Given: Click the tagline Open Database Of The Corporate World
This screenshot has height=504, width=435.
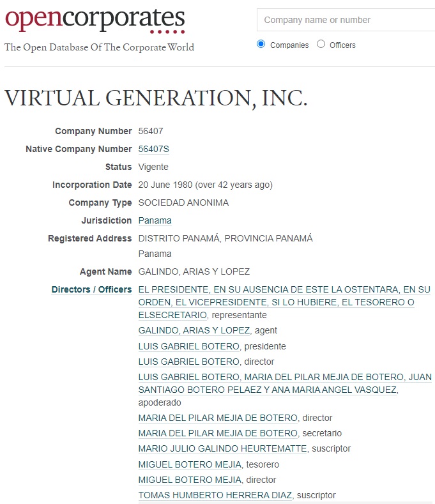Looking at the screenshot, I should point(100,47).
